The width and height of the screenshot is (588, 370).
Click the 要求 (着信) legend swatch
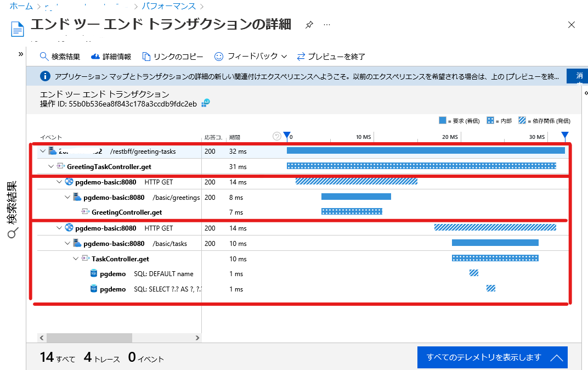point(443,120)
